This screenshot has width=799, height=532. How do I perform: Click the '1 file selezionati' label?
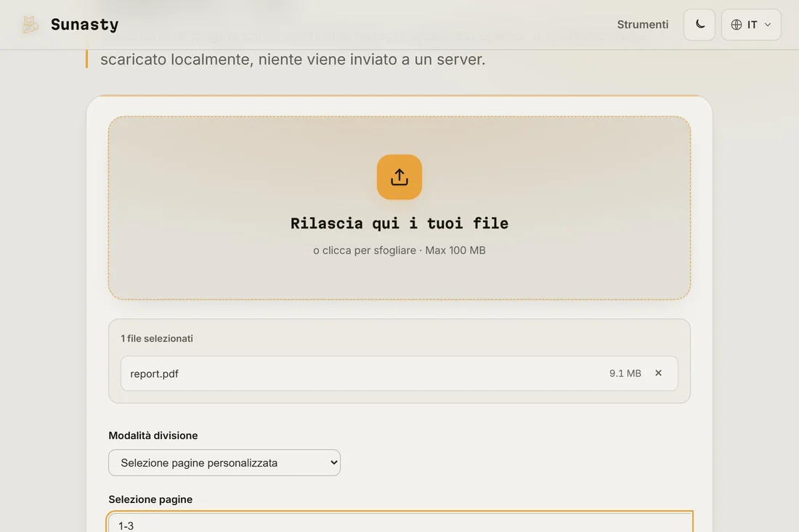pos(157,338)
